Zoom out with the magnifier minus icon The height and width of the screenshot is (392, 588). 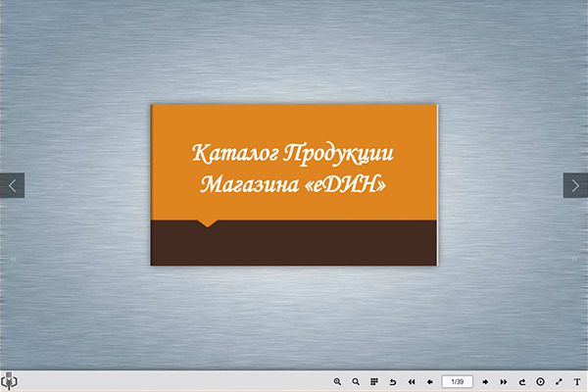click(356, 381)
